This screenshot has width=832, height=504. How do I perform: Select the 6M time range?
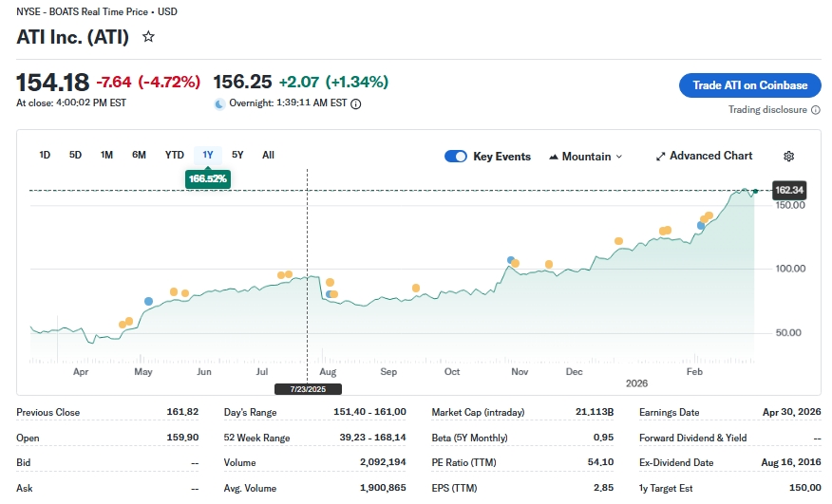[139, 155]
